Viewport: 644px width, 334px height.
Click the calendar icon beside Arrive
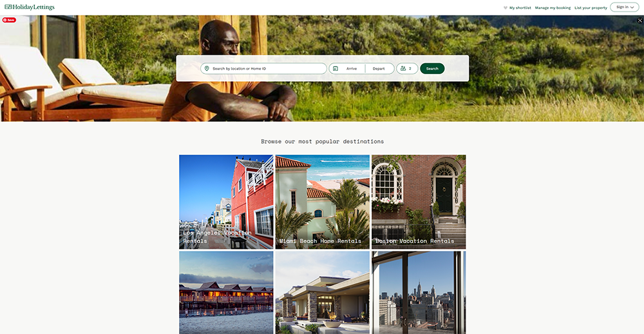pyautogui.click(x=336, y=69)
